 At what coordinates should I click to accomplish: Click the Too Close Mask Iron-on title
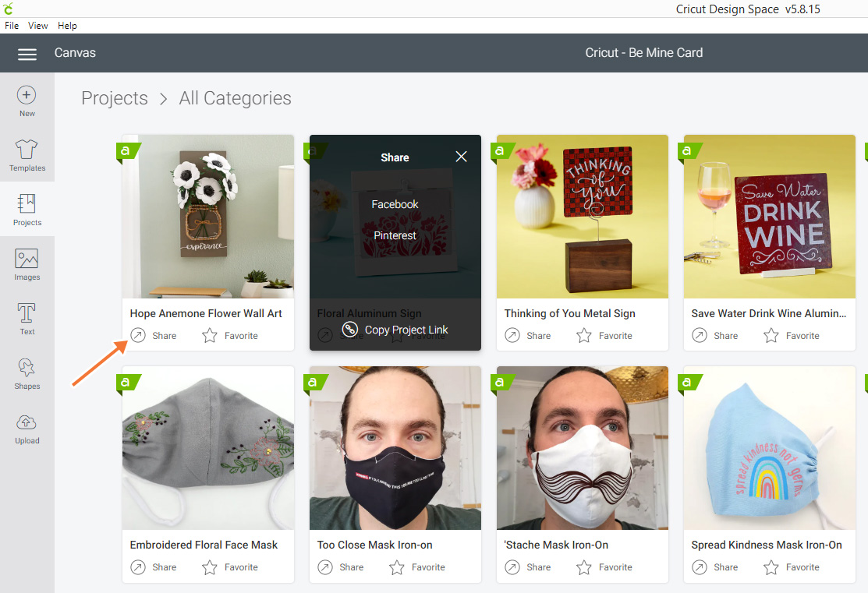click(375, 545)
